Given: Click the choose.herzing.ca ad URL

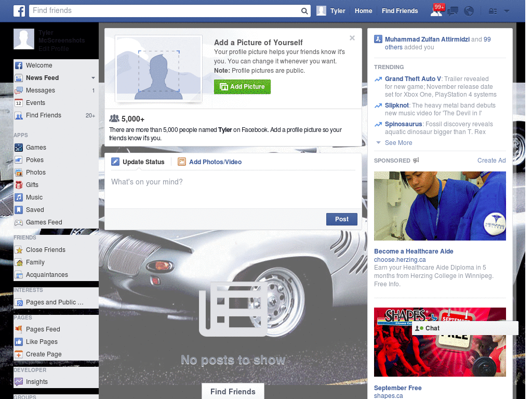Looking at the screenshot, I should 400,260.
